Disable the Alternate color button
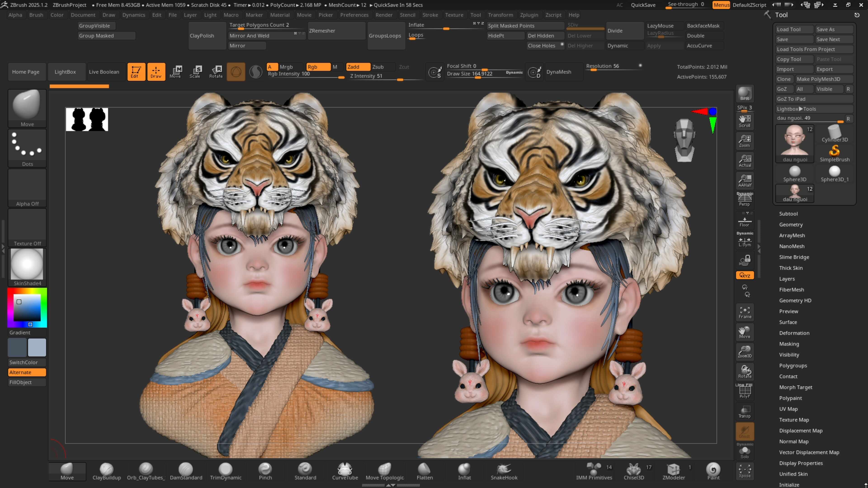The width and height of the screenshot is (868, 488). point(27,372)
